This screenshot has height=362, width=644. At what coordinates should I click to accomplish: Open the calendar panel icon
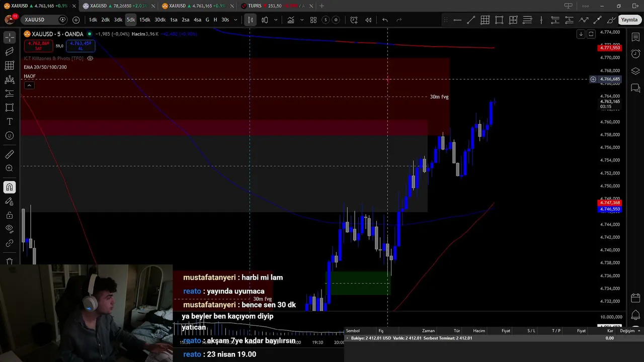(635, 299)
